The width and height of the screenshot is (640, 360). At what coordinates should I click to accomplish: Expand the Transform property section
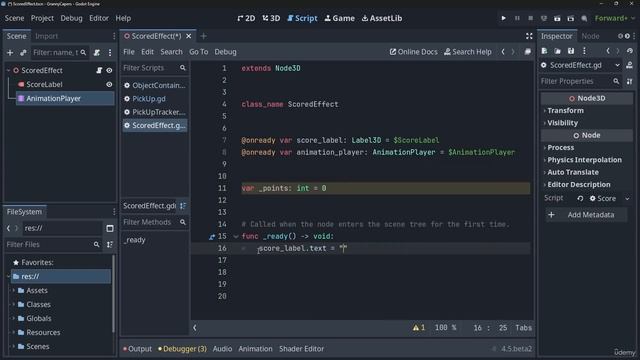click(x=565, y=111)
